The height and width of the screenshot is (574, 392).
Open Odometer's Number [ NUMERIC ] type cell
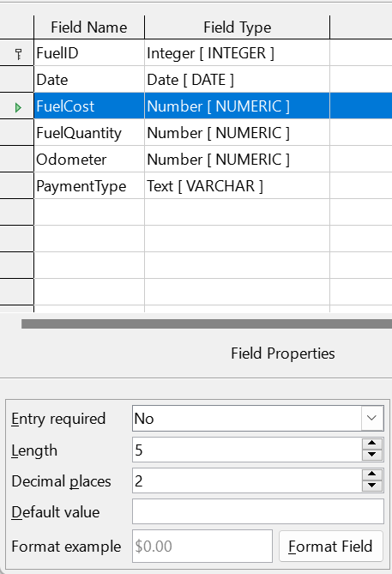(x=238, y=160)
